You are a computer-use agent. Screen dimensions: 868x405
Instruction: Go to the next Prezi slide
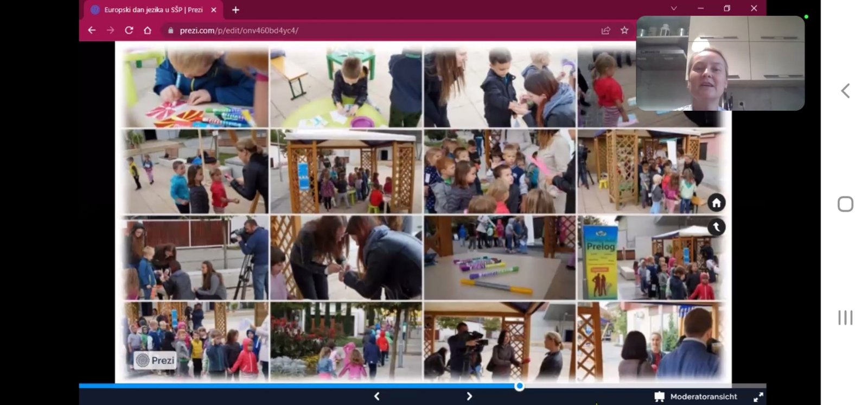click(469, 396)
